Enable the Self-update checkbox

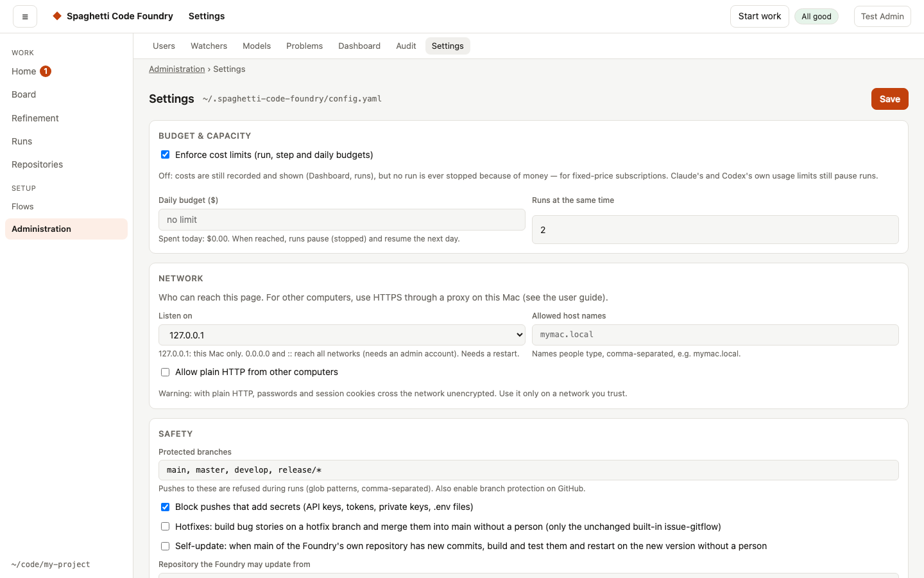[x=165, y=547]
